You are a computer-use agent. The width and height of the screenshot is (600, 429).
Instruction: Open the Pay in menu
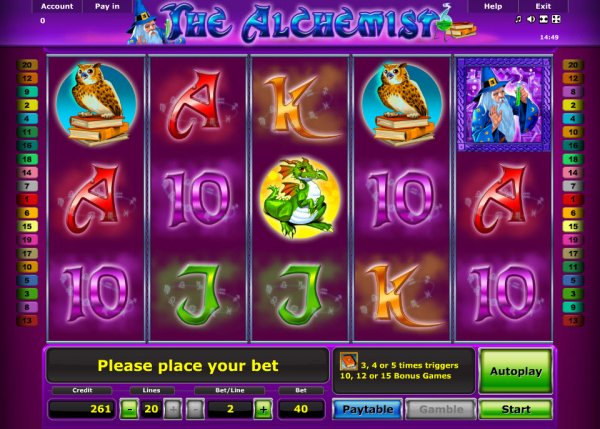(x=107, y=6)
